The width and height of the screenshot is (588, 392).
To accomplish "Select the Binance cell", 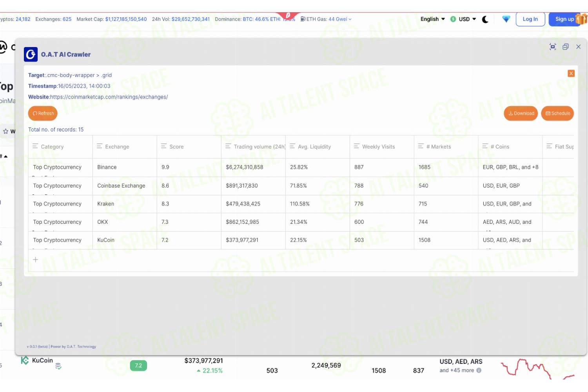I will pyautogui.click(x=125, y=167).
